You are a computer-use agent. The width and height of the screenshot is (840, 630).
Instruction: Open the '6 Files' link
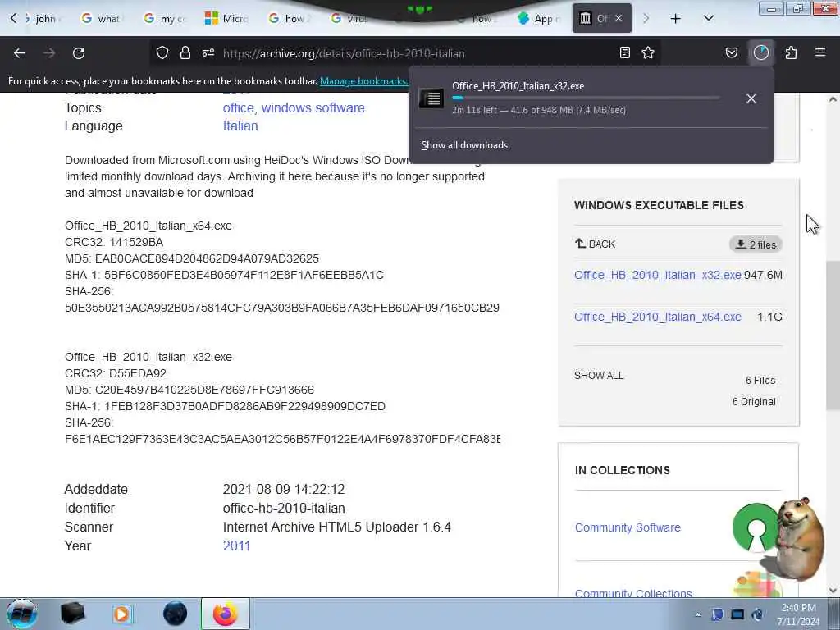point(760,381)
